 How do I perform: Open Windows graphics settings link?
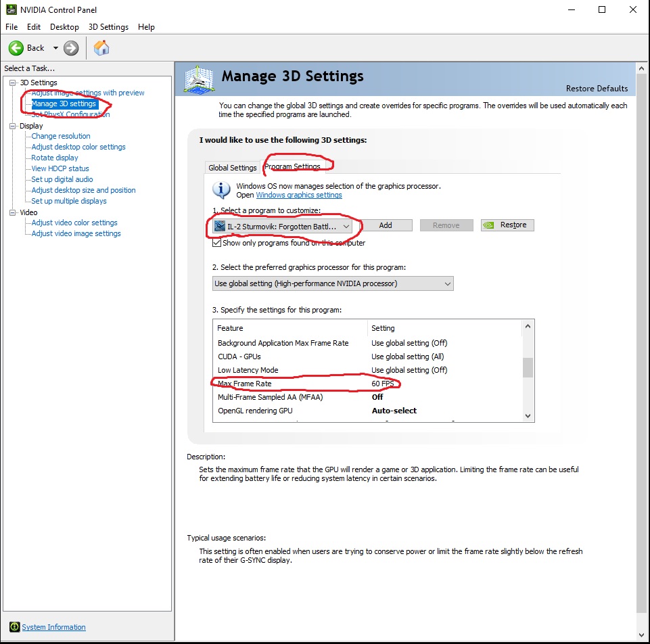[x=299, y=195]
